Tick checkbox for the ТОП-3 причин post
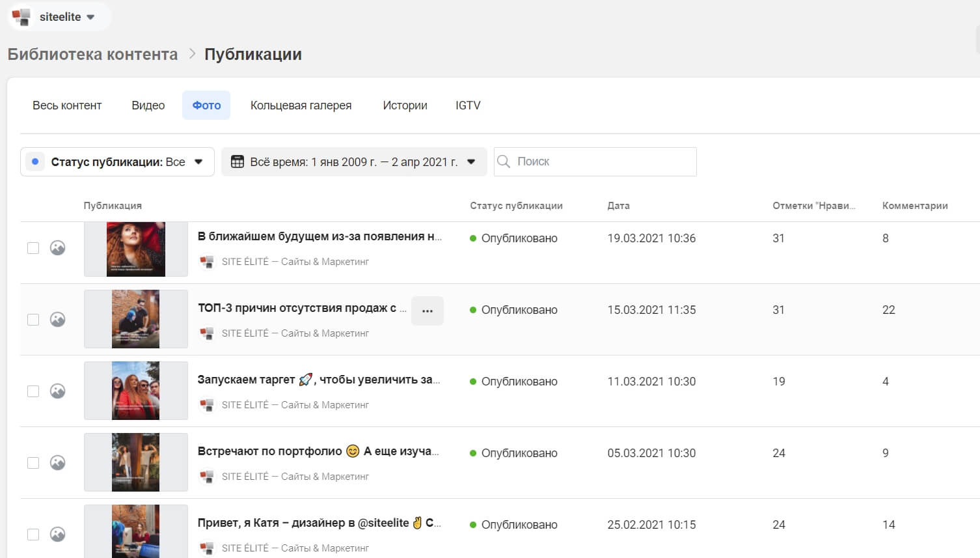Viewport: 980px width, 558px height. 33,320
